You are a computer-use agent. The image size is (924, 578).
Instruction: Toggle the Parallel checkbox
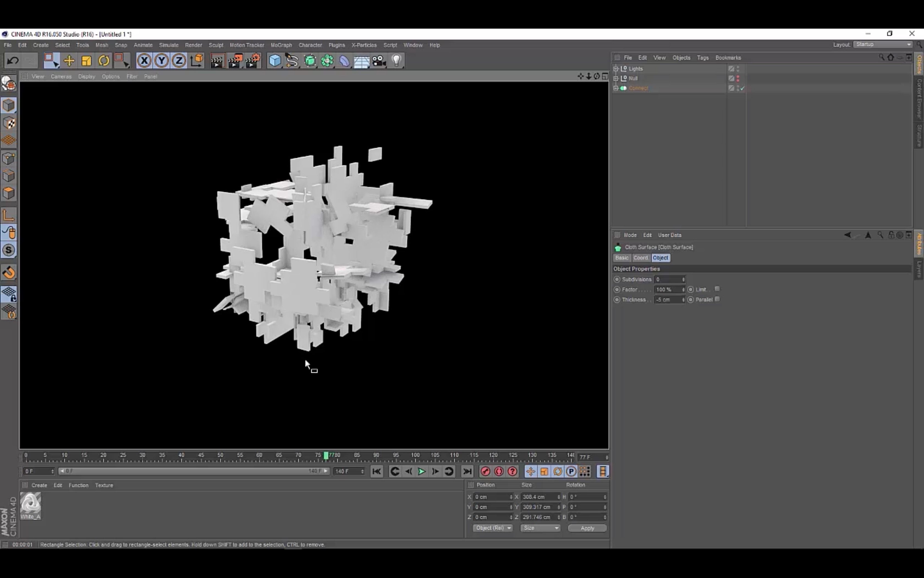click(717, 299)
